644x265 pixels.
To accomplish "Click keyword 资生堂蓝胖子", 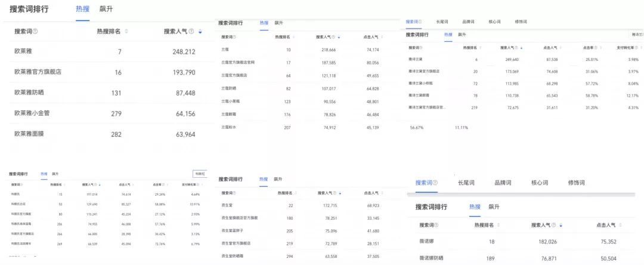I will tap(232, 230).
